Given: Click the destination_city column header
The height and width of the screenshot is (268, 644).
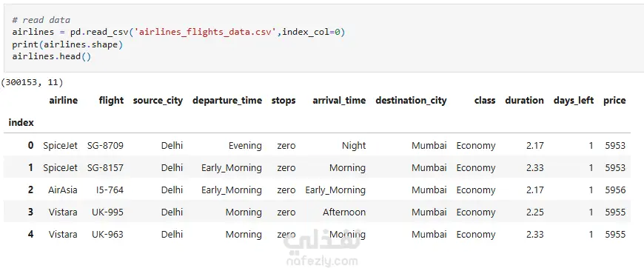Looking at the screenshot, I should pyautogui.click(x=411, y=101).
